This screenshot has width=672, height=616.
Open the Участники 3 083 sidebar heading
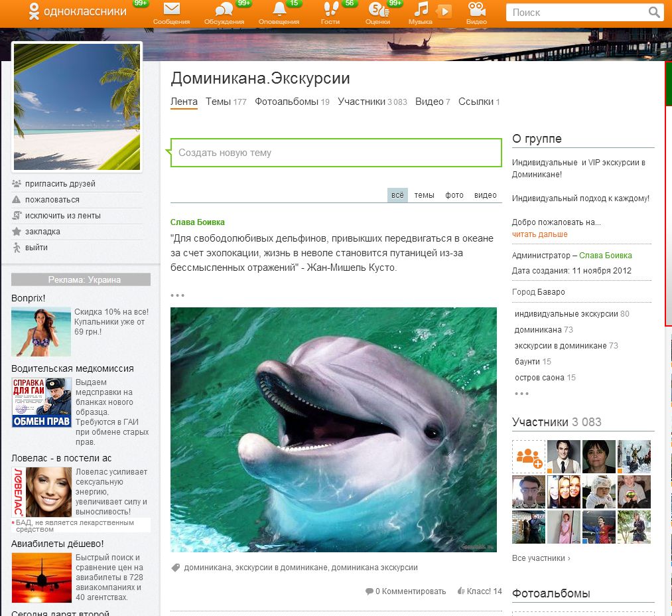tap(557, 422)
